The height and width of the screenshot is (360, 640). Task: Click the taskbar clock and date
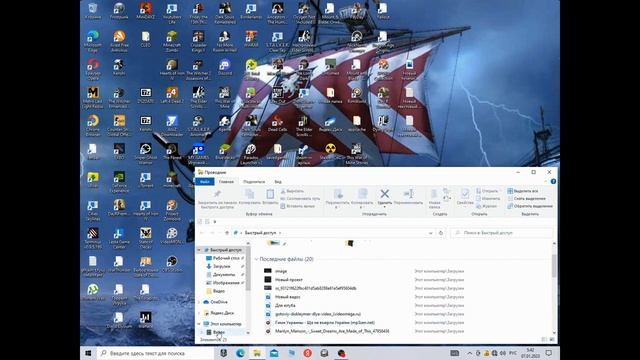[x=530, y=353]
